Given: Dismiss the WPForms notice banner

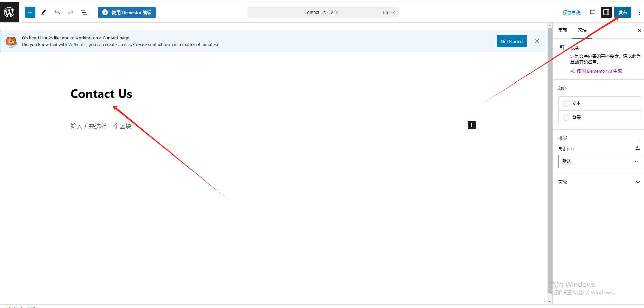Looking at the screenshot, I should pyautogui.click(x=537, y=41).
